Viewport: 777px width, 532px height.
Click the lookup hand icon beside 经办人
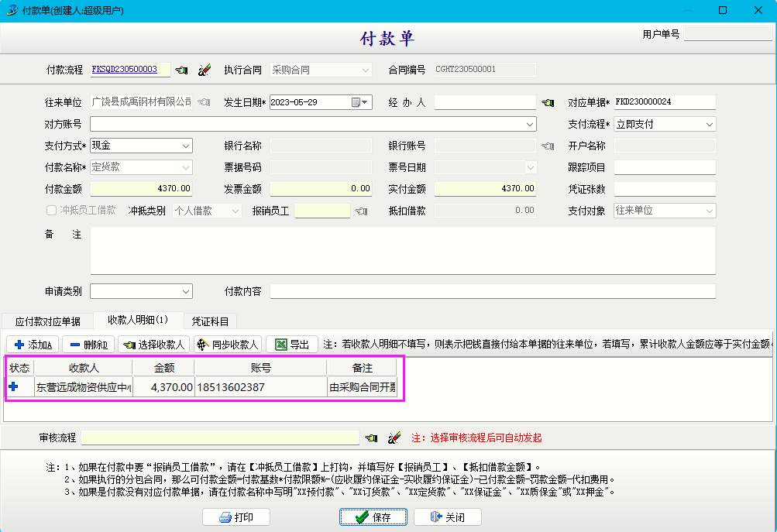[548, 102]
